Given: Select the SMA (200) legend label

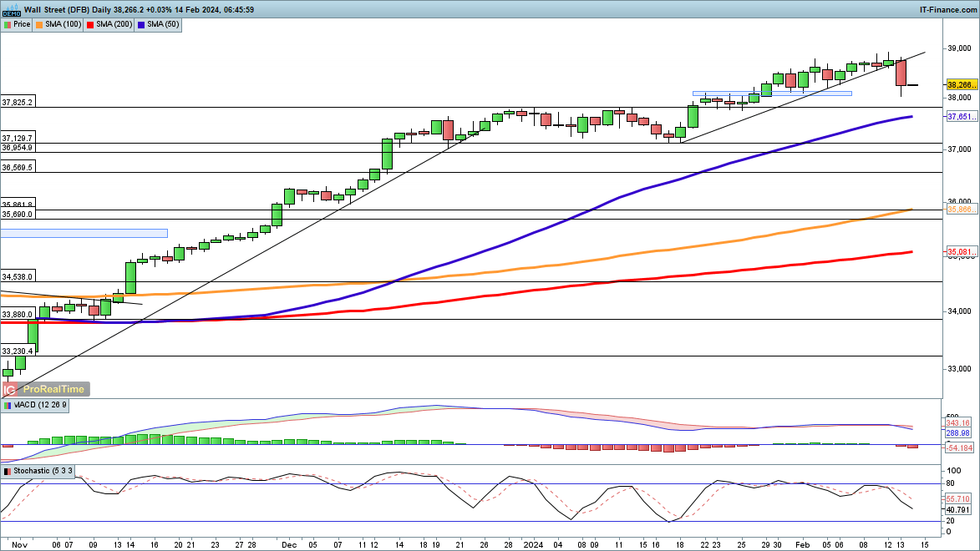Looking at the screenshot, I should (114, 24).
